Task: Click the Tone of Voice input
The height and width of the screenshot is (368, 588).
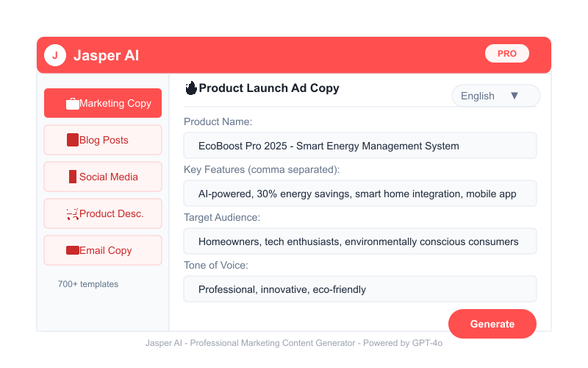Action: click(x=360, y=289)
